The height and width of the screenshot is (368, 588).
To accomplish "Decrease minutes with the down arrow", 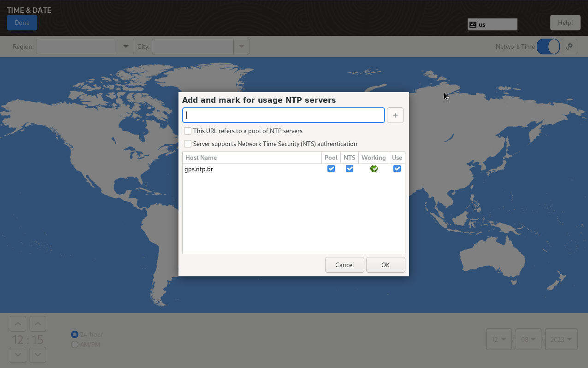I will pos(38,355).
